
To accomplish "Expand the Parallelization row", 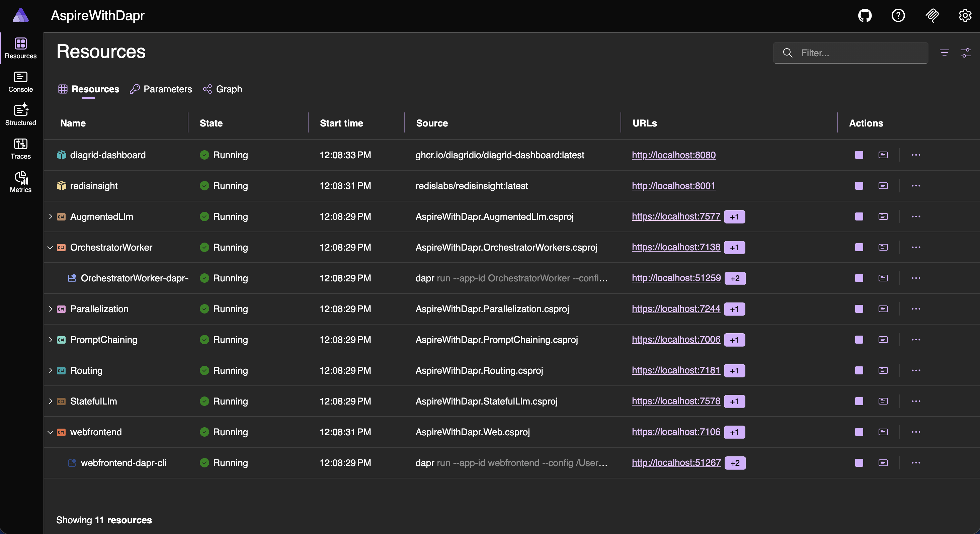I will pos(50,309).
